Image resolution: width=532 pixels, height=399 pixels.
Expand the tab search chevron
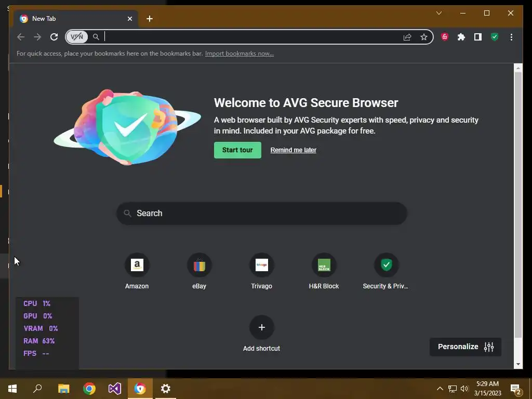point(438,13)
